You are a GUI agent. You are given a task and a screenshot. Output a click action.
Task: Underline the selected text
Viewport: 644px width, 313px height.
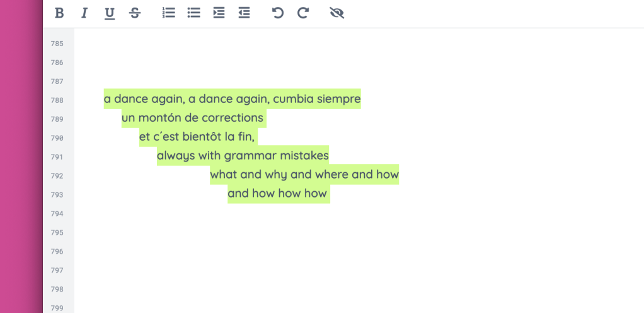[x=110, y=13]
